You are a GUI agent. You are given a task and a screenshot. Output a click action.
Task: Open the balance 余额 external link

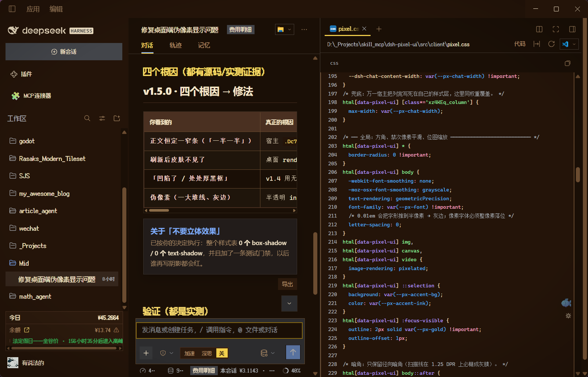pyautogui.click(x=27, y=330)
